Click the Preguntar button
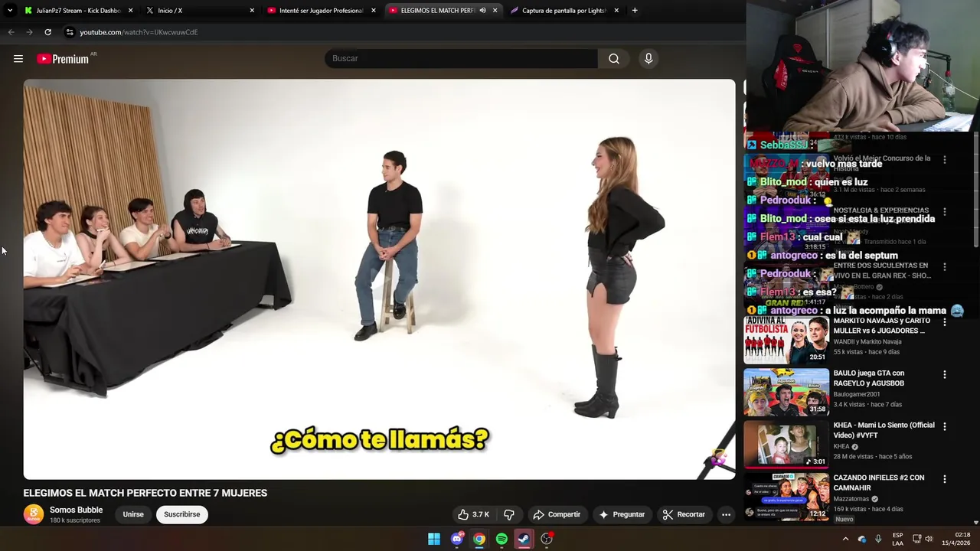This screenshot has height=551, width=980. click(x=622, y=514)
